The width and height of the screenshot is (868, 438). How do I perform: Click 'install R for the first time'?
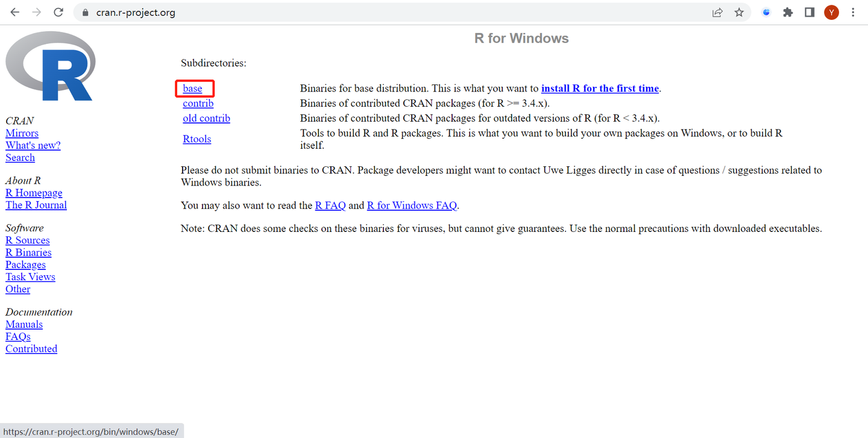pos(600,89)
